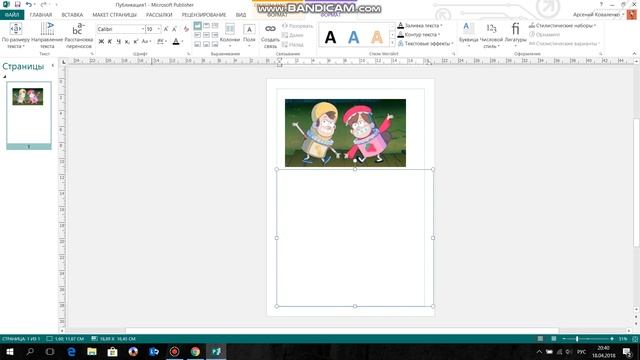This screenshot has height=360, width=640.
Task: Switch to two-page spread view
Action: pos(553,339)
